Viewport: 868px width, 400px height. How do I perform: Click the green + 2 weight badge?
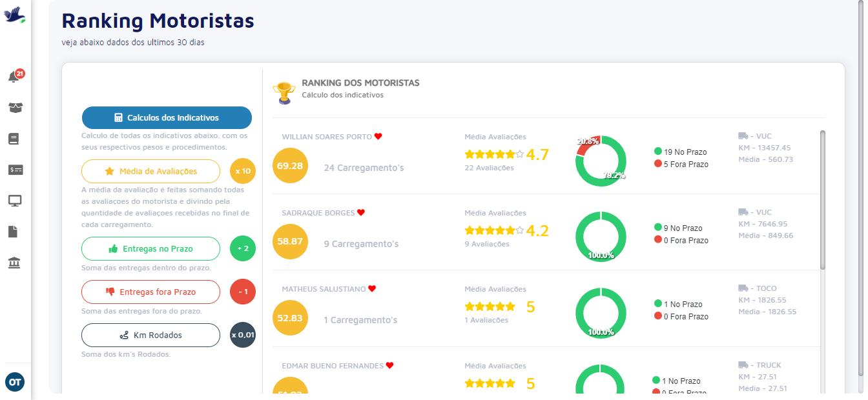pos(243,248)
